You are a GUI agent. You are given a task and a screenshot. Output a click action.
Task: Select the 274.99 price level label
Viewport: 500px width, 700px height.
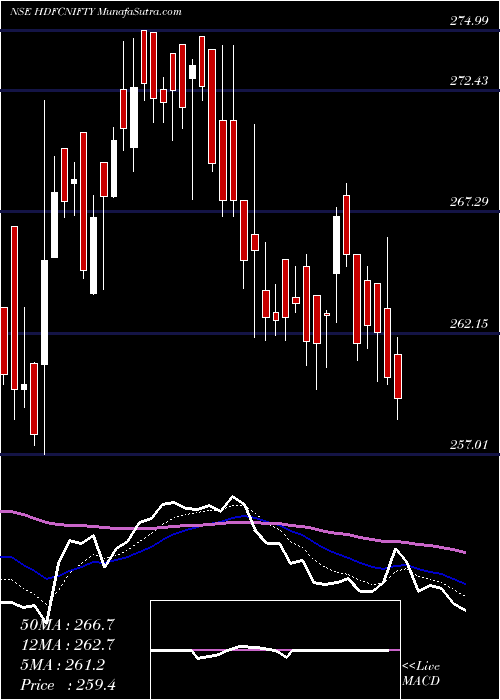[469, 21]
